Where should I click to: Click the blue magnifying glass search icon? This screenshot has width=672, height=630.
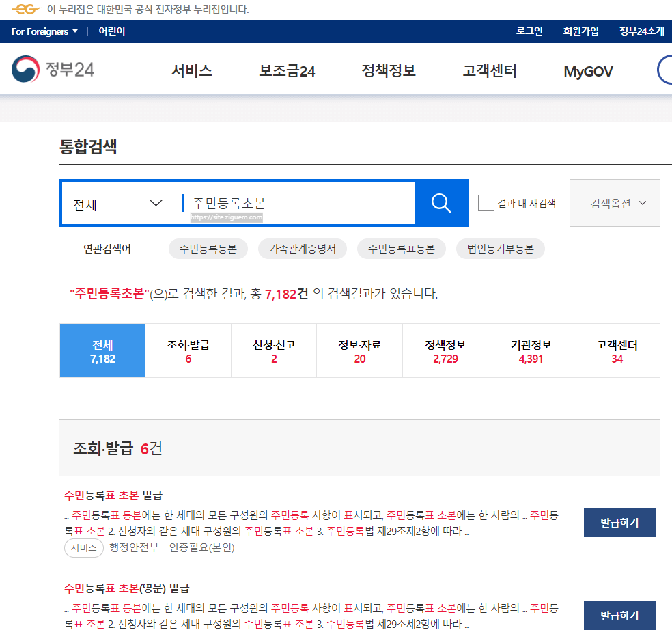coord(440,202)
